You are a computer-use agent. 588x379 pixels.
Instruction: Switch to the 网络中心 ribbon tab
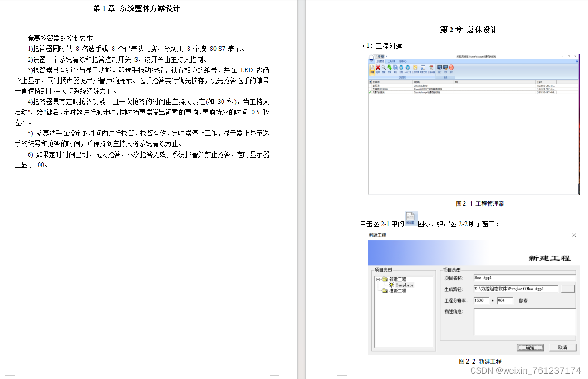[403, 61]
